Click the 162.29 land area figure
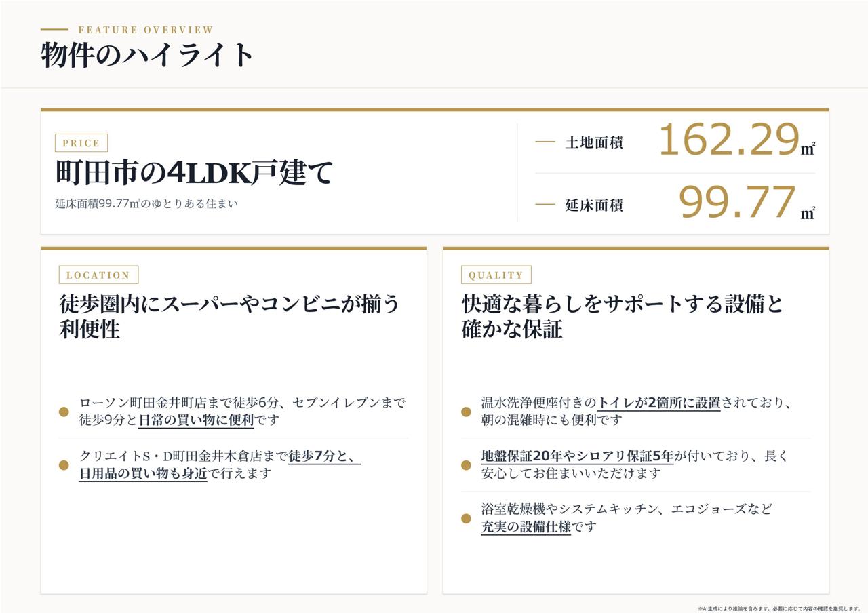 click(x=729, y=140)
